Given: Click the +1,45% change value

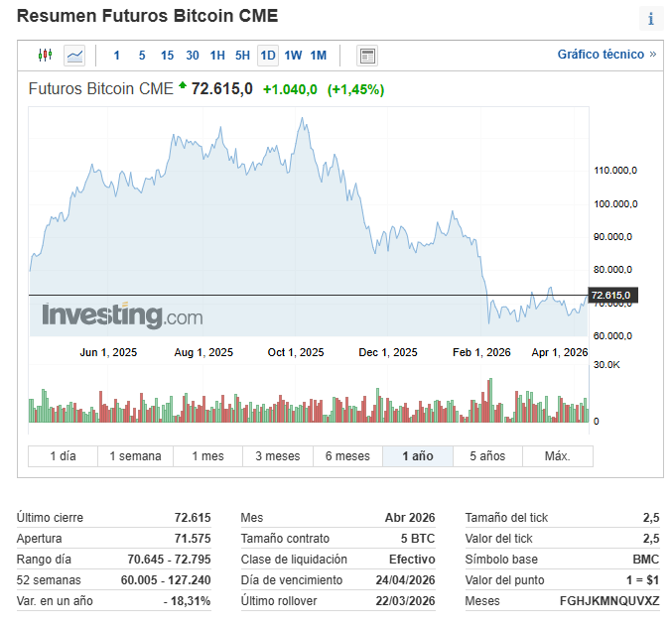Looking at the screenshot, I should pos(355,89).
